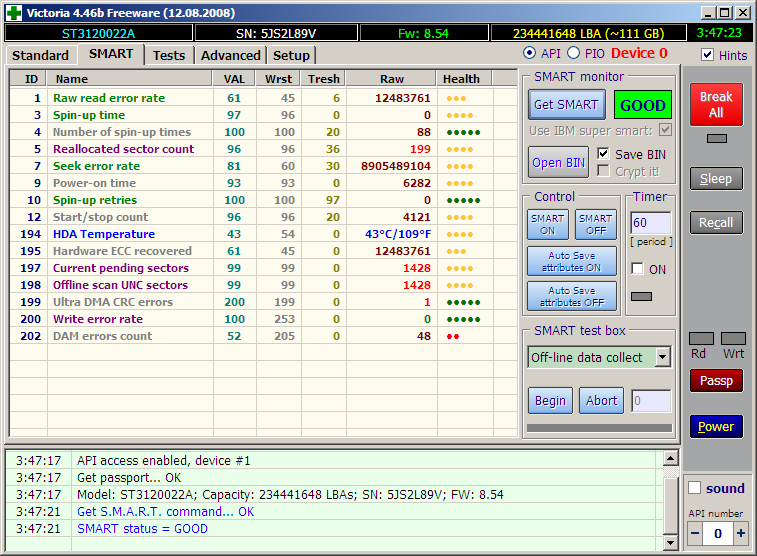Click the log scroll down arrow
Viewport: 757px width, 556px height.
671,542
